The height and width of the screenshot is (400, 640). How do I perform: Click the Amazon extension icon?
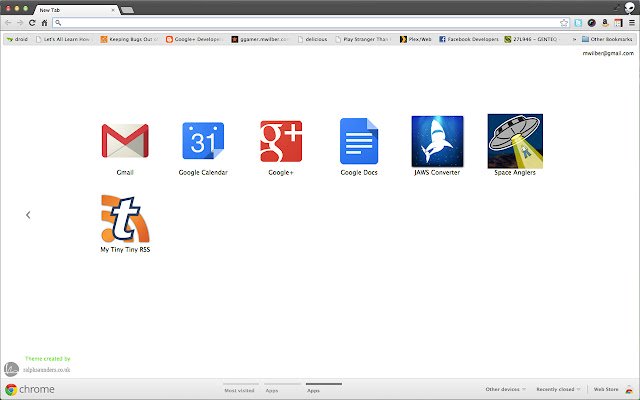coord(605,23)
